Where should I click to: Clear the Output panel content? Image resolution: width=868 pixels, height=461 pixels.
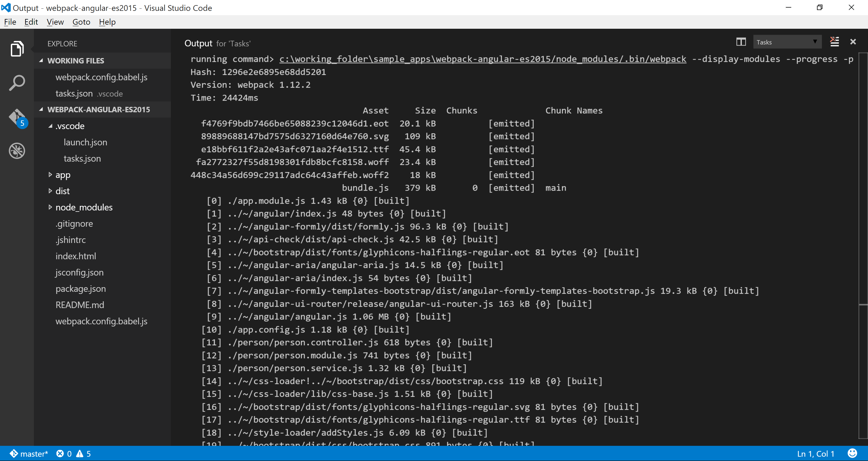point(834,42)
